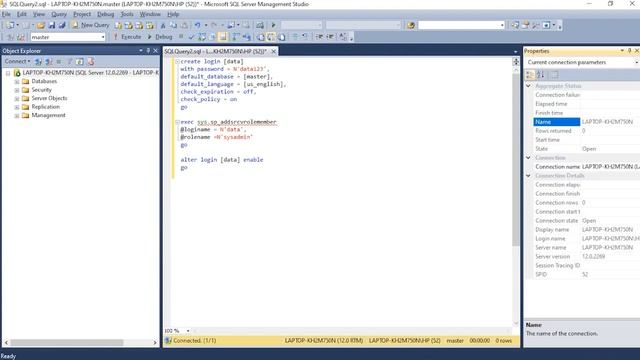The width and height of the screenshot is (640, 360).
Task: Click the Alphabetical sort icon in Properties
Action: tap(540, 75)
